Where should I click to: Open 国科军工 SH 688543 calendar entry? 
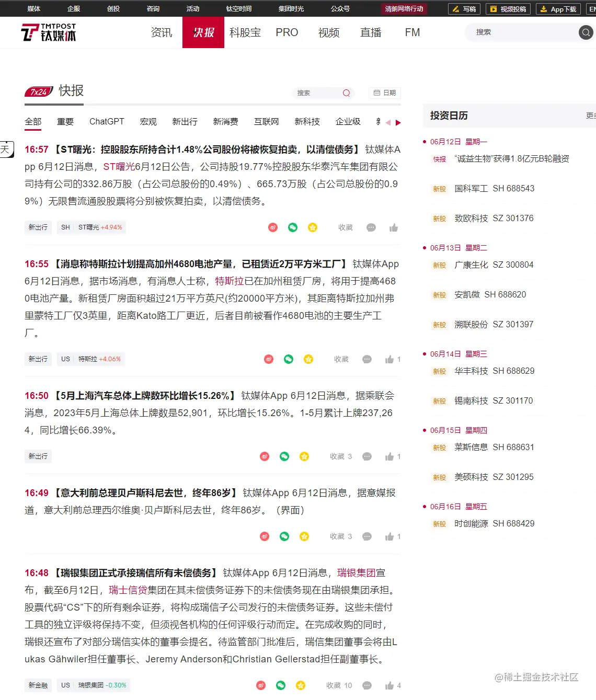point(494,189)
